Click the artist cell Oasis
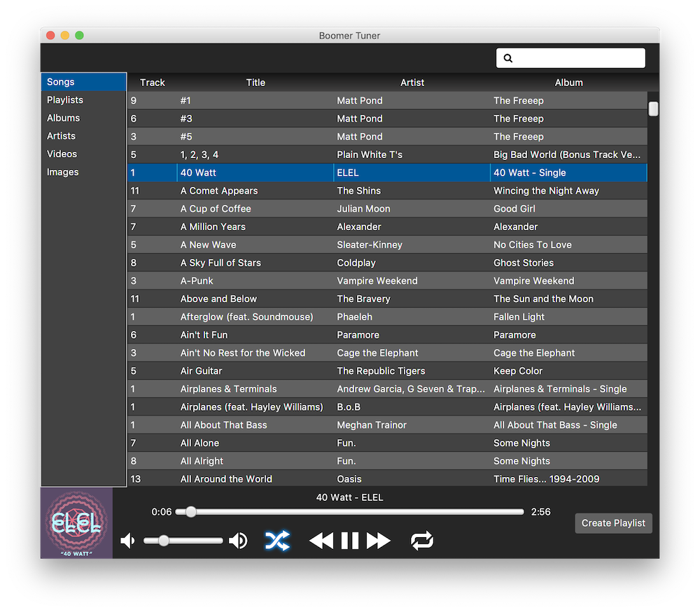700x612 pixels. (x=349, y=479)
